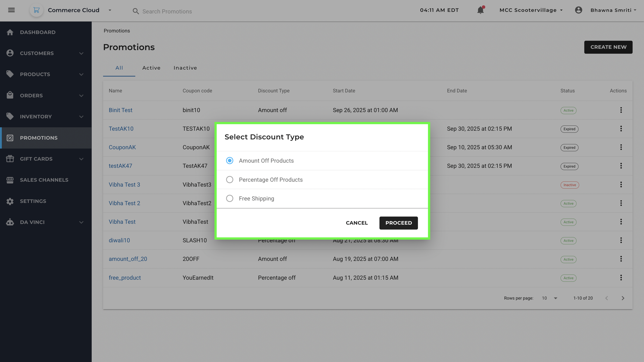Open the hamburger navigation menu
Screen dimensions: 644x362
(11, 10)
